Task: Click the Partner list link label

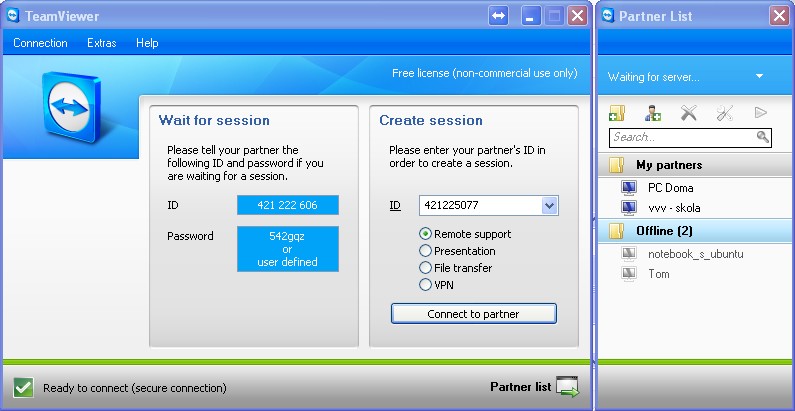Action: click(x=520, y=387)
